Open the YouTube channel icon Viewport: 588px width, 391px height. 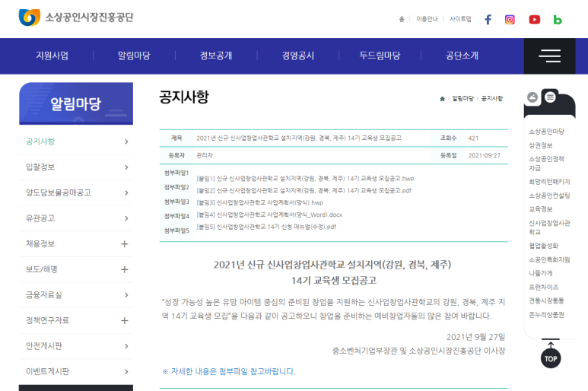point(535,20)
